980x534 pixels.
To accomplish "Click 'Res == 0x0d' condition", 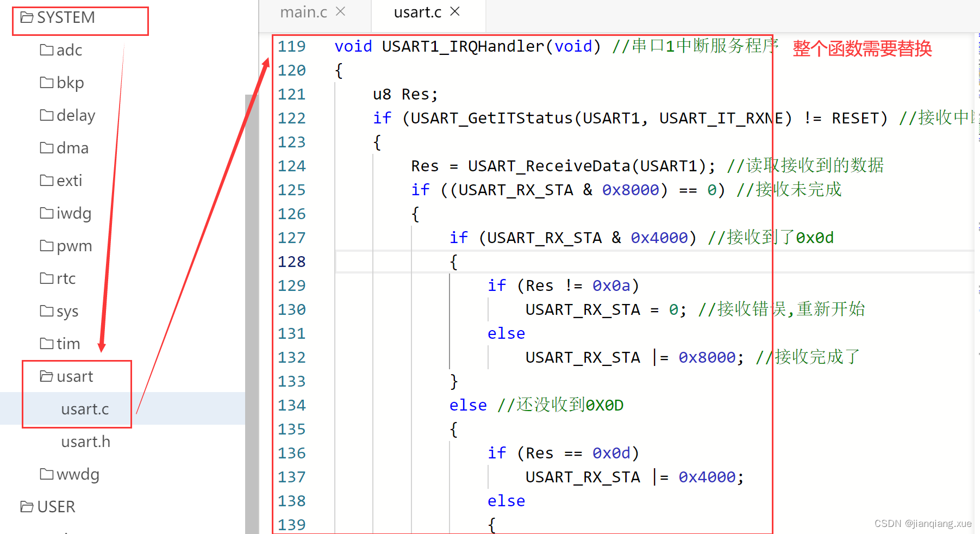I will [578, 454].
